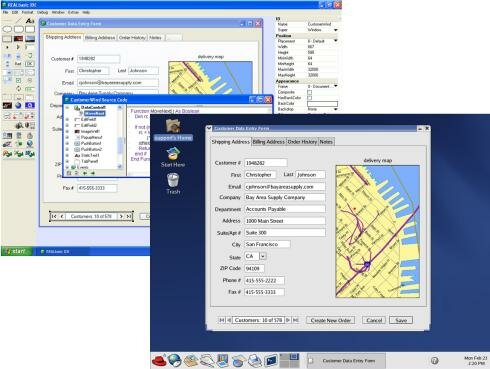The height and width of the screenshot is (369, 490).
Task: Click the Company field in the Linux form
Action: click(x=285, y=197)
